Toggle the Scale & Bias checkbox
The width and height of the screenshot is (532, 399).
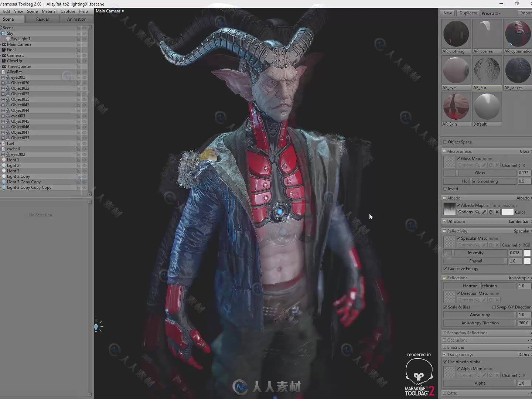(x=445, y=307)
